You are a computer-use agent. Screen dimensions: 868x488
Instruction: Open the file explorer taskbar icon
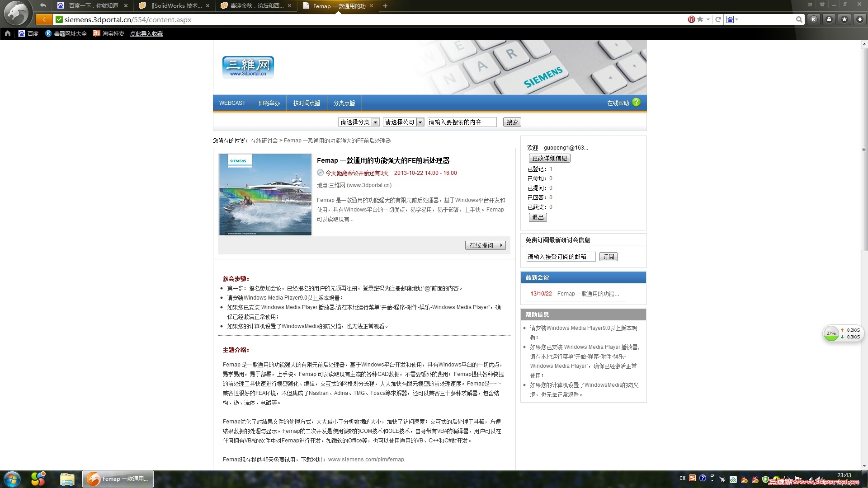(67, 479)
